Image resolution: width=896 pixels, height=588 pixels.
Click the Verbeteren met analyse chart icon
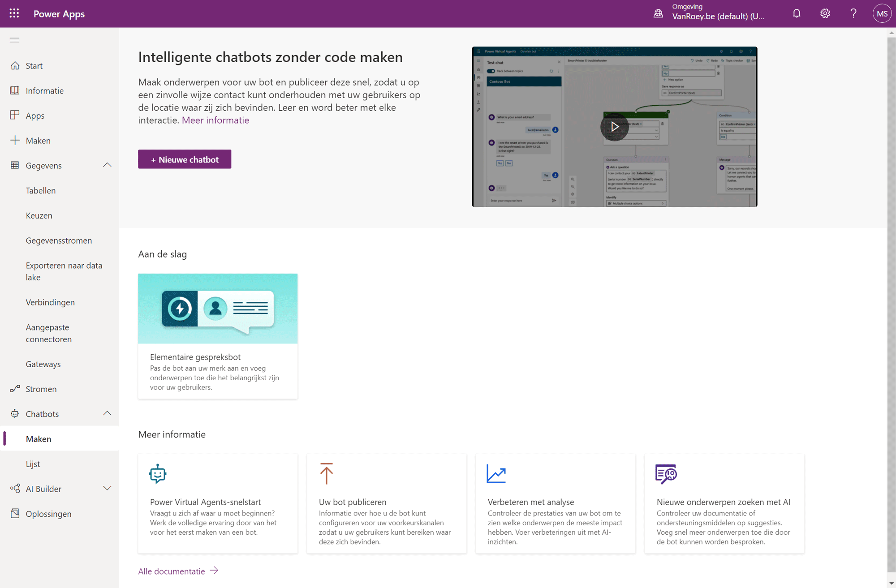(x=496, y=474)
